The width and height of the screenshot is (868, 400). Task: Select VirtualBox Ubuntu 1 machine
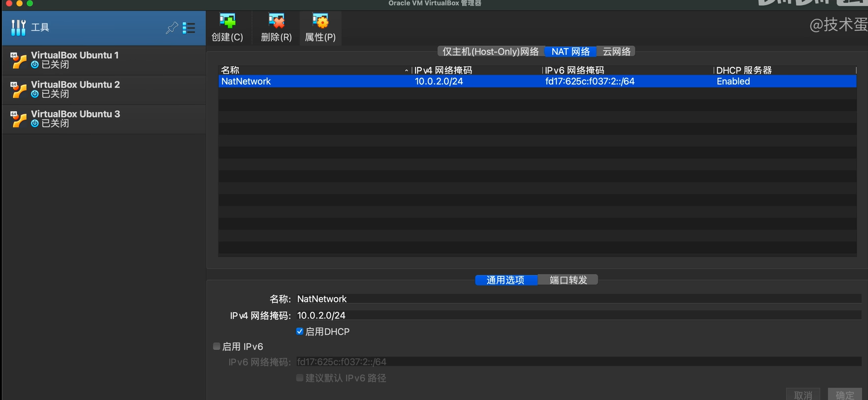[103, 60]
